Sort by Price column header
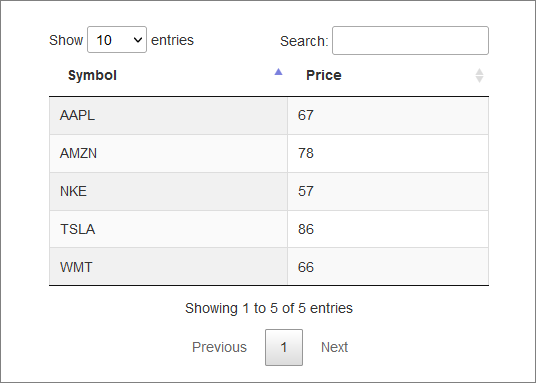536x383 pixels. click(388, 76)
